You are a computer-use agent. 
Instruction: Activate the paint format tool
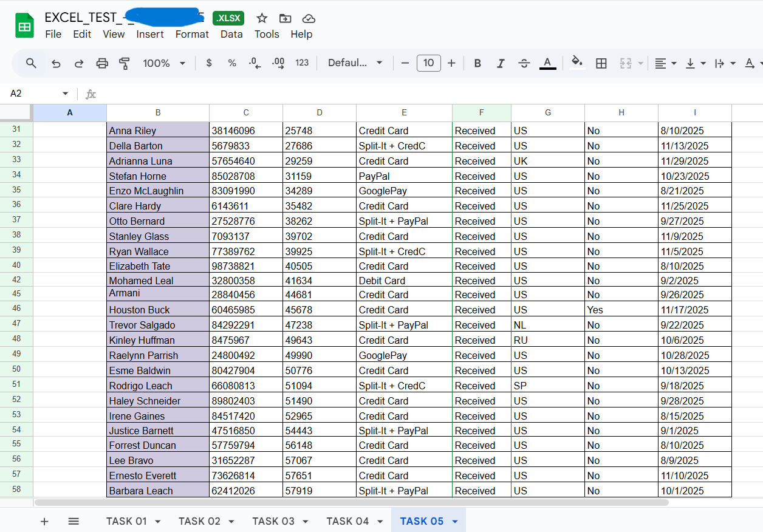(125, 63)
